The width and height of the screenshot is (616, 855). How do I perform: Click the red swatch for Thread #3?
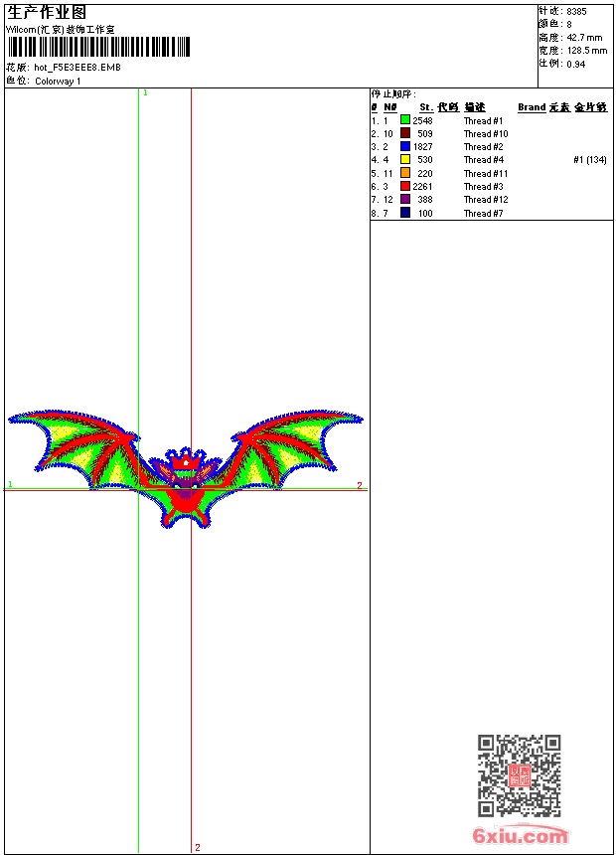point(405,186)
